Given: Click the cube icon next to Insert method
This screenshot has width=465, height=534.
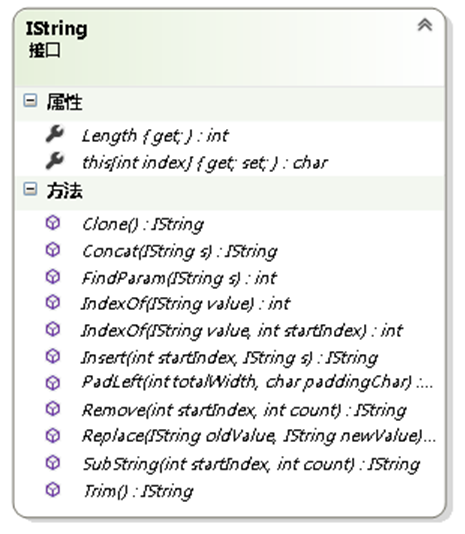Looking at the screenshot, I should (53, 356).
